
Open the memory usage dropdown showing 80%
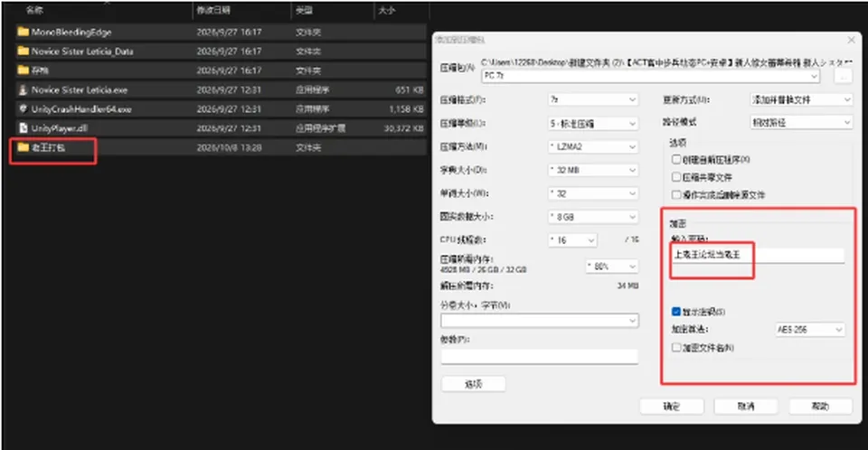(x=612, y=267)
